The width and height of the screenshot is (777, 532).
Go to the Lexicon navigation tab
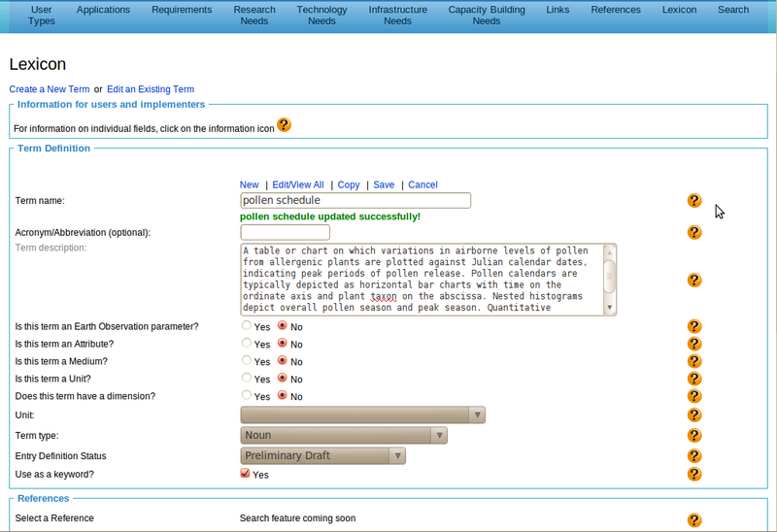coord(679,10)
